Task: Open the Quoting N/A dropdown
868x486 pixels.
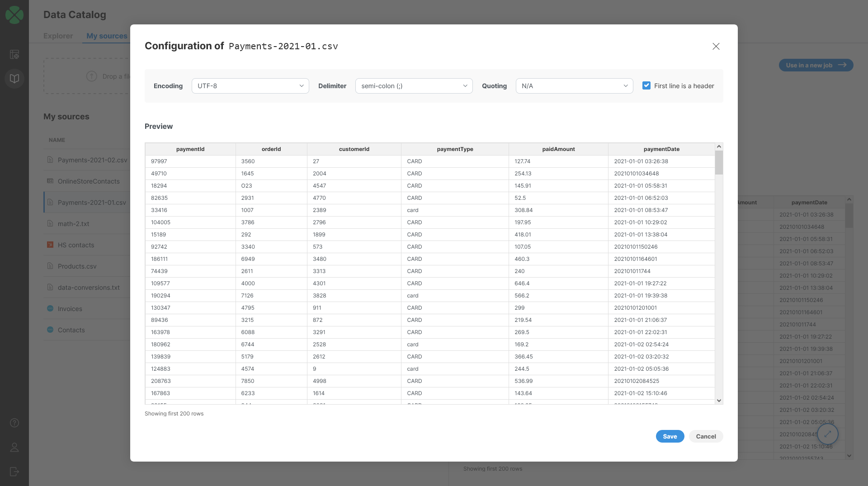Action: 574,86
